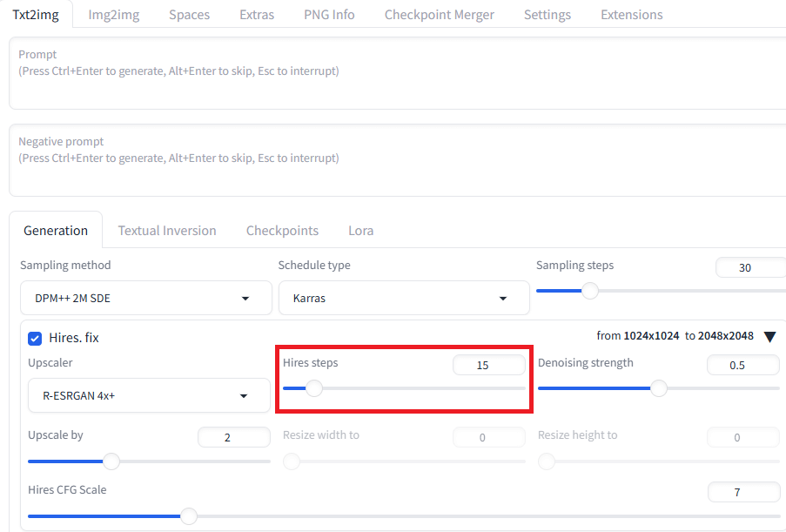Open the Sampling method dropdown
Image resolution: width=786 pixels, height=532 pixels.
[146, 298]
